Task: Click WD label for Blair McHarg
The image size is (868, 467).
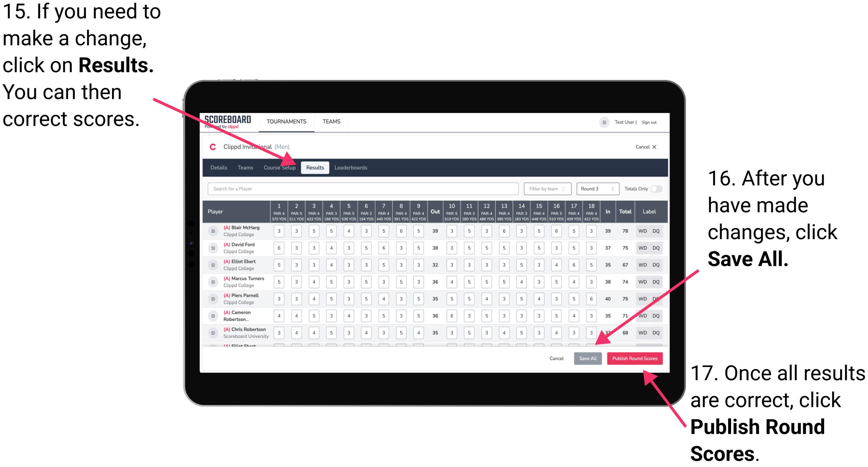Action: (x=642, y=231)
